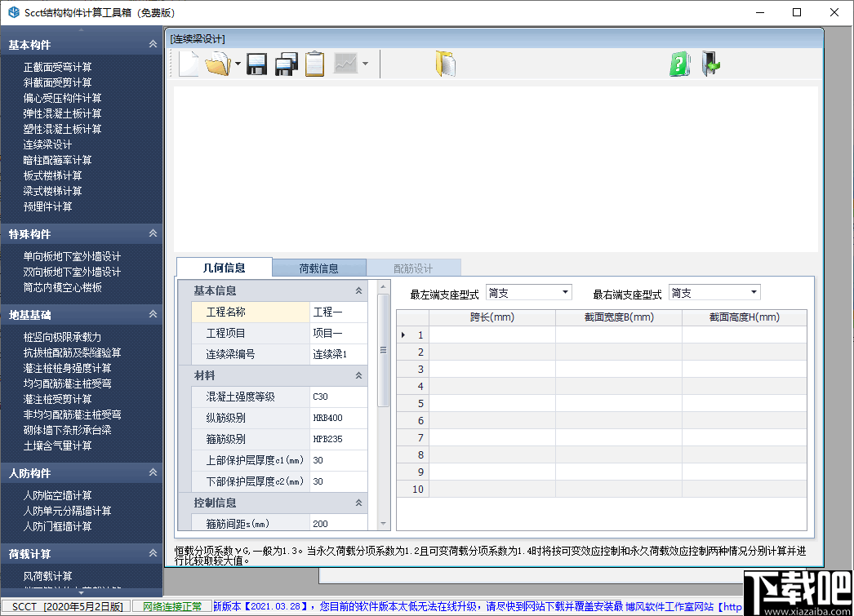Image resolution: width=854 pixels, height=616 pixels.
Task: Open the chart view icon
Action: pyautogui.click(x=343, y=63)
